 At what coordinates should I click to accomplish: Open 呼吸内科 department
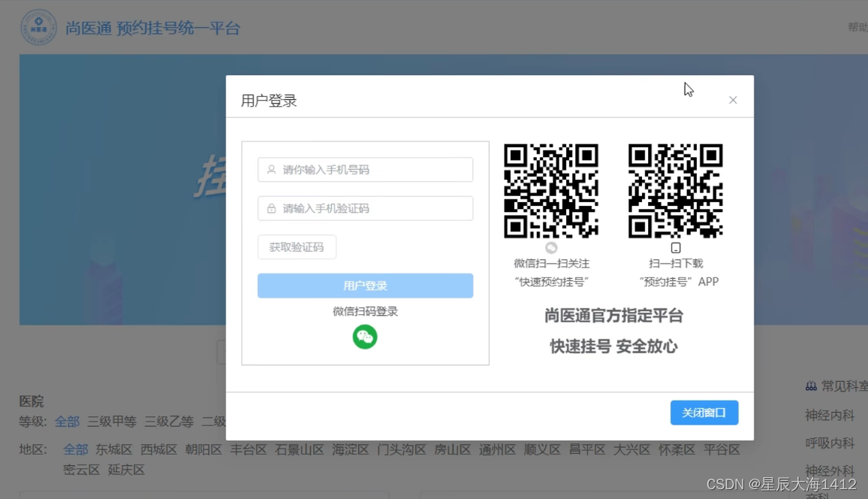(x=830, y=443)
